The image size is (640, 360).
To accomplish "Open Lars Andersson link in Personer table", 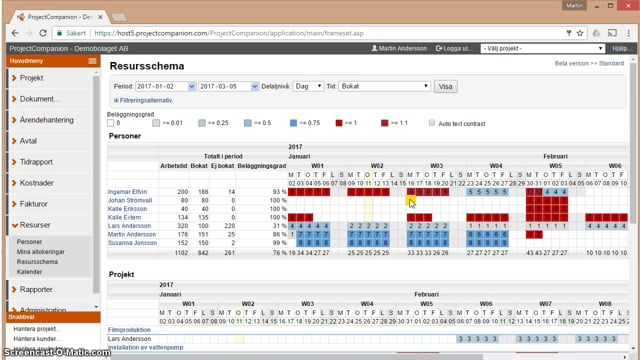I will [129, 226].
